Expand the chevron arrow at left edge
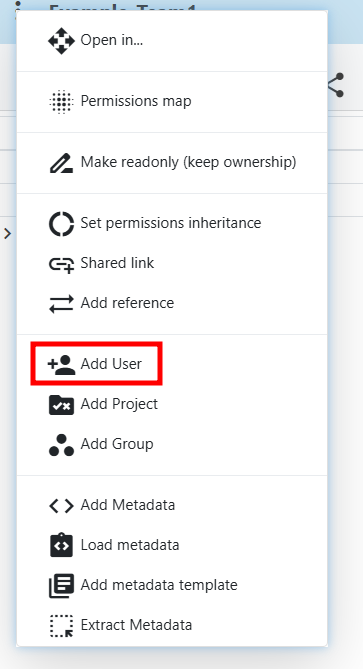 click(x=7, y=233)
